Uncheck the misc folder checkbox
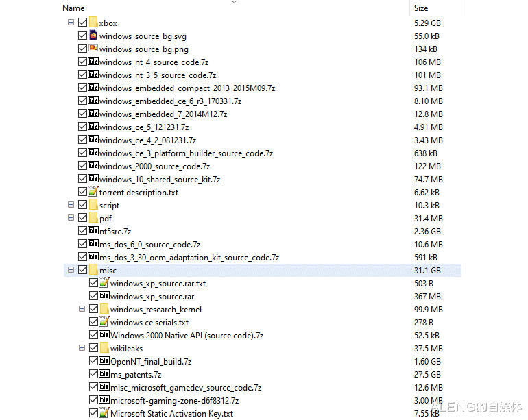 point(82,270)
